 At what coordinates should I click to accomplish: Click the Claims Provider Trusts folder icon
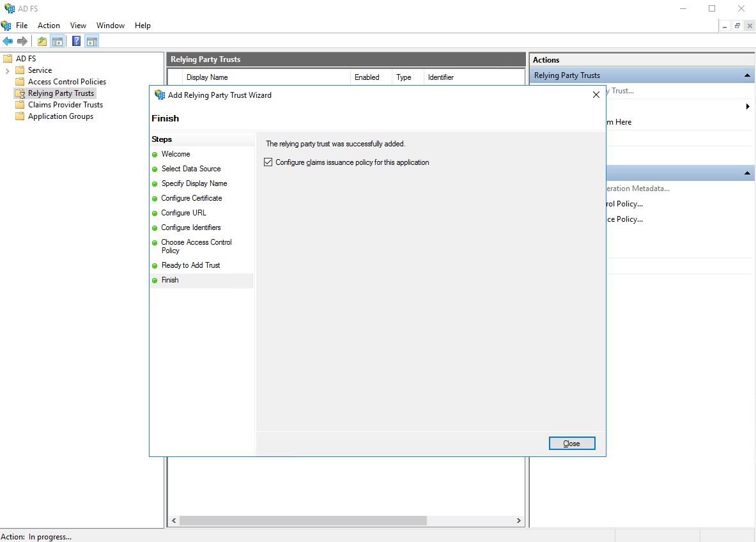click(x=19, y=105)
